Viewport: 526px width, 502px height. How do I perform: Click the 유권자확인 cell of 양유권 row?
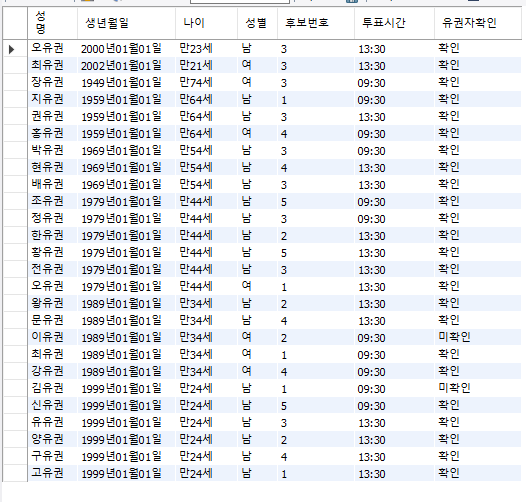(478, 440)
